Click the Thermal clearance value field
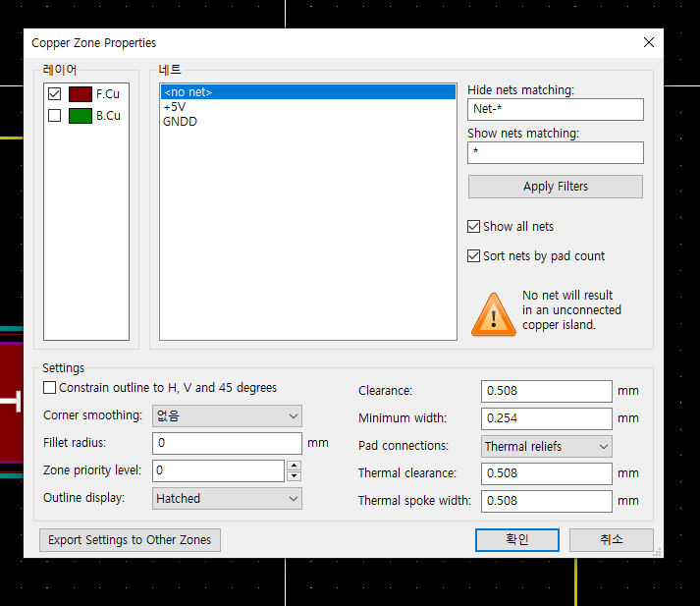This screenshot has width=700, height=606. [547, 473]
